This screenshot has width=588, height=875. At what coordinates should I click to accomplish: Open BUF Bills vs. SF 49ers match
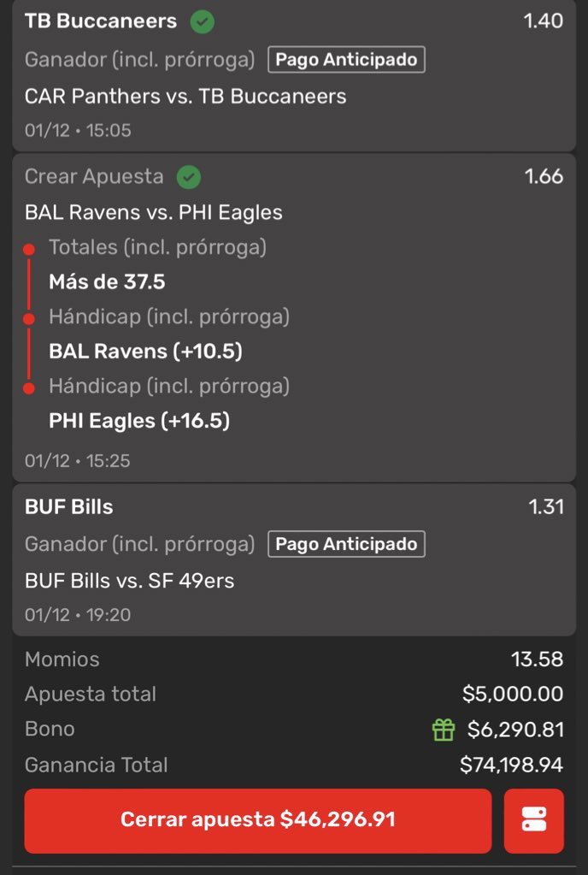pos(130,581)
